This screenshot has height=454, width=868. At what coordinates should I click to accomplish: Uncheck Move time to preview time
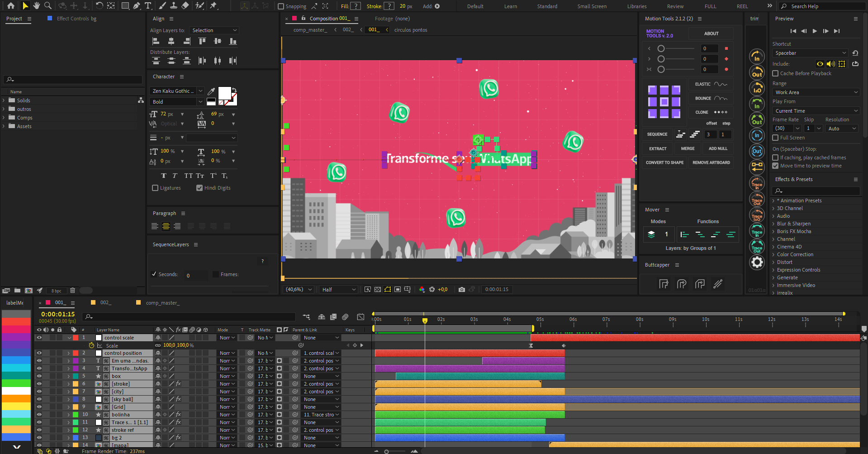pos(775,166)
